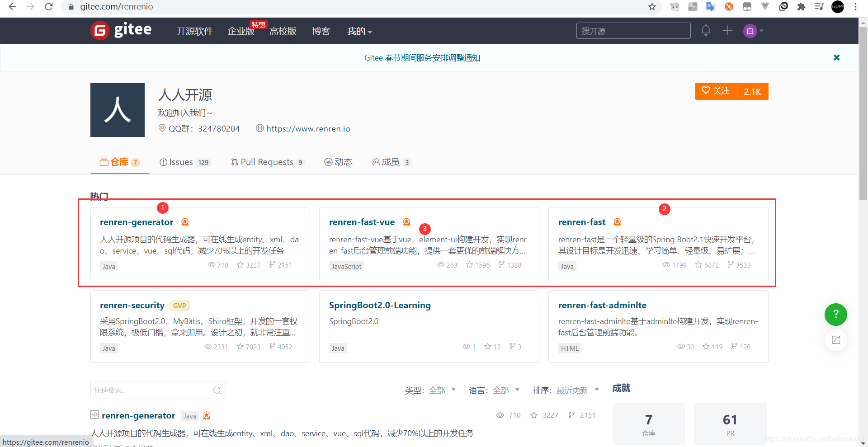Open the renren-fast repository
This screenshot has width=868, height=447.
click(x=582, y=222)
